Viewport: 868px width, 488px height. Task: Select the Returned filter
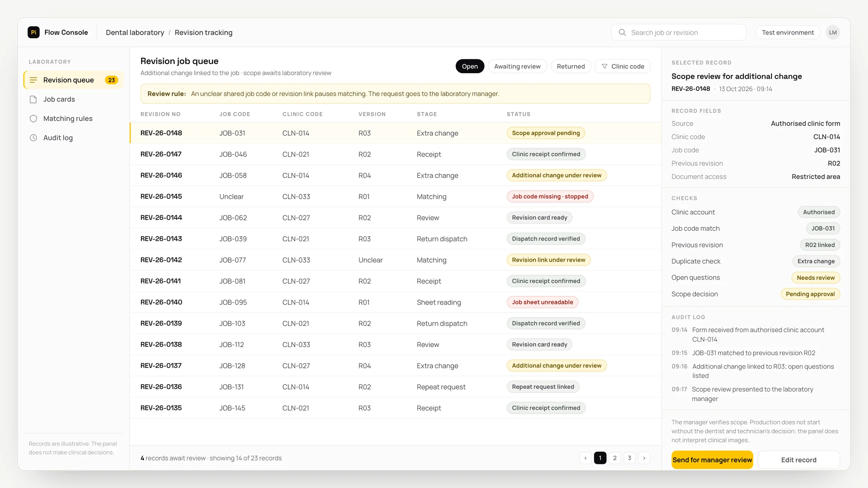pos(571,66)
